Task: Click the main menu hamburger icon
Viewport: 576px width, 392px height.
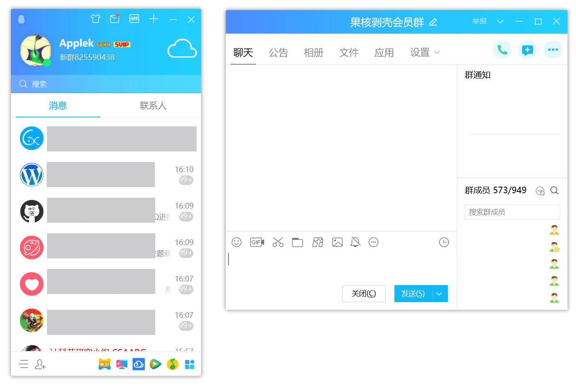Action: click(x=24, y=364)
